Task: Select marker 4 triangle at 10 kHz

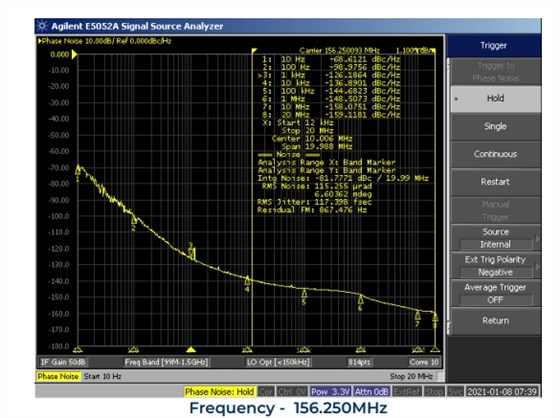Action: coord(247,281)
